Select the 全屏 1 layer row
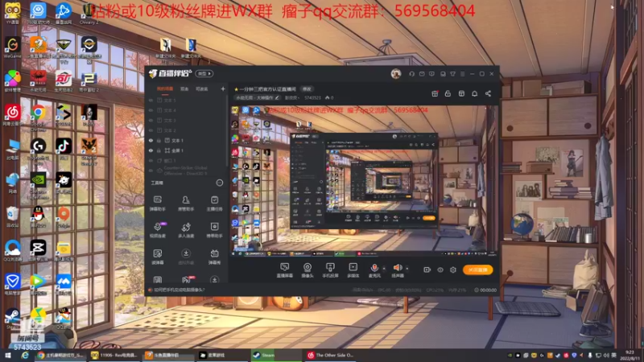 coord(186,150)
